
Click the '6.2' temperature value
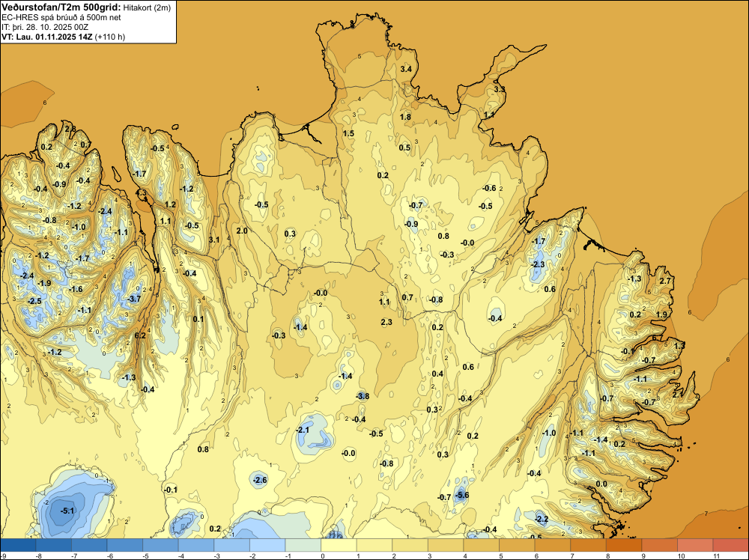pos(140,335)
